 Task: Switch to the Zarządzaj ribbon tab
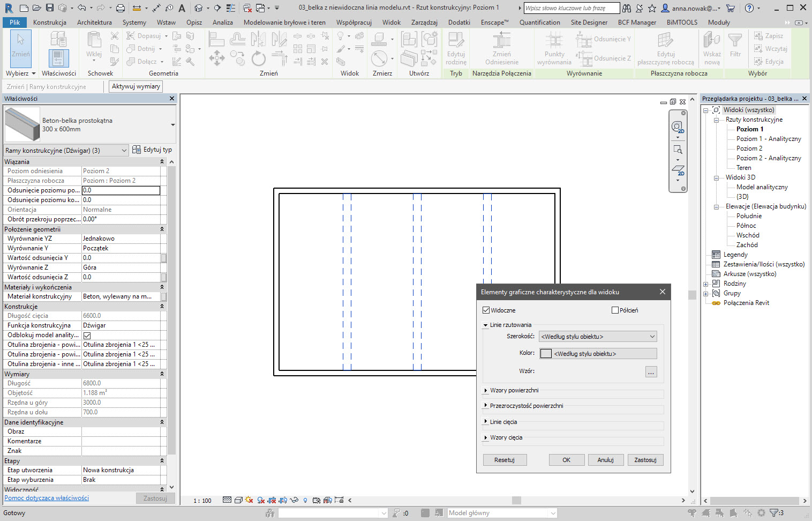424,23
